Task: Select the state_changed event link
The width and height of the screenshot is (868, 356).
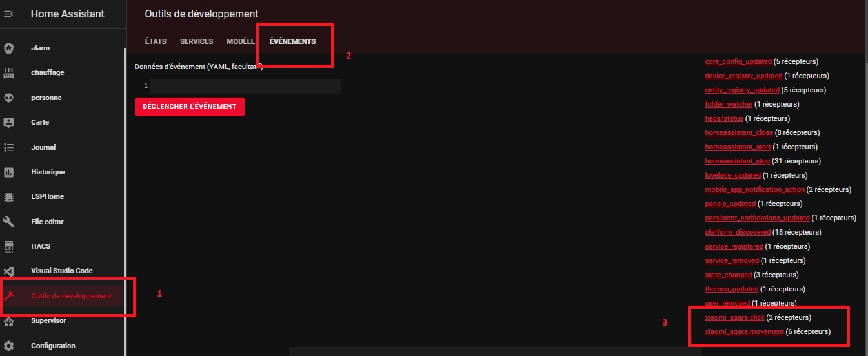Action: pos(729,275)
